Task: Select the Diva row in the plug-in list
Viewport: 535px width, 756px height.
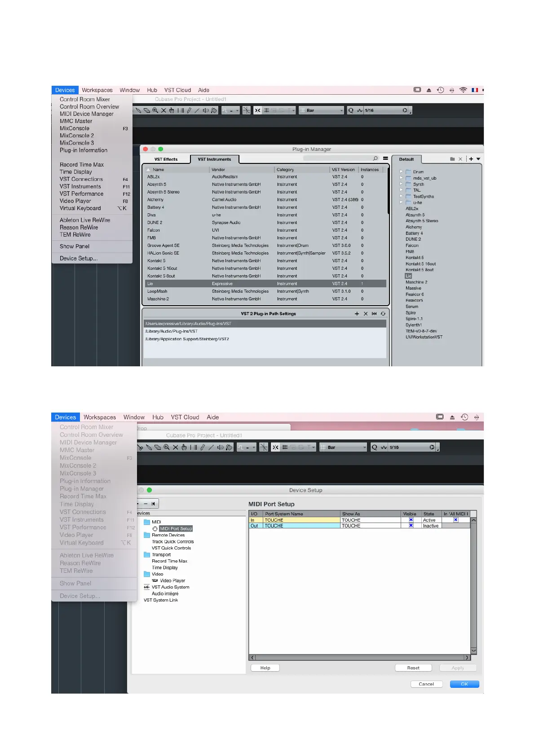Action: pos(265,215)
